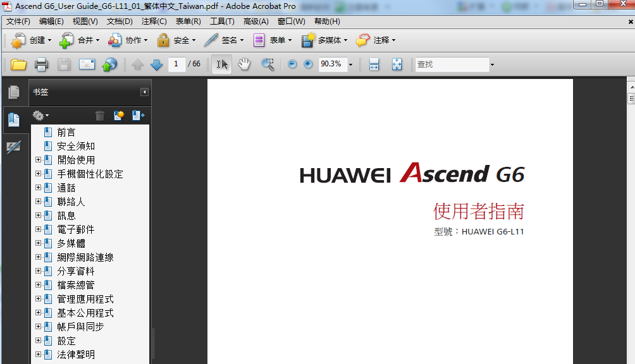The image size is (635, 364).
Task: Open the 帮助(H) Help menu
Action: pos(327,21)
